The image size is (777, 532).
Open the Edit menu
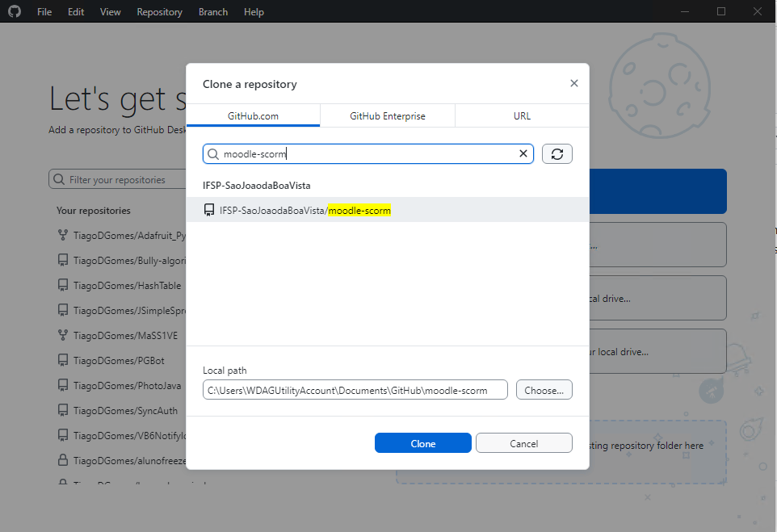tap(76, 12)
